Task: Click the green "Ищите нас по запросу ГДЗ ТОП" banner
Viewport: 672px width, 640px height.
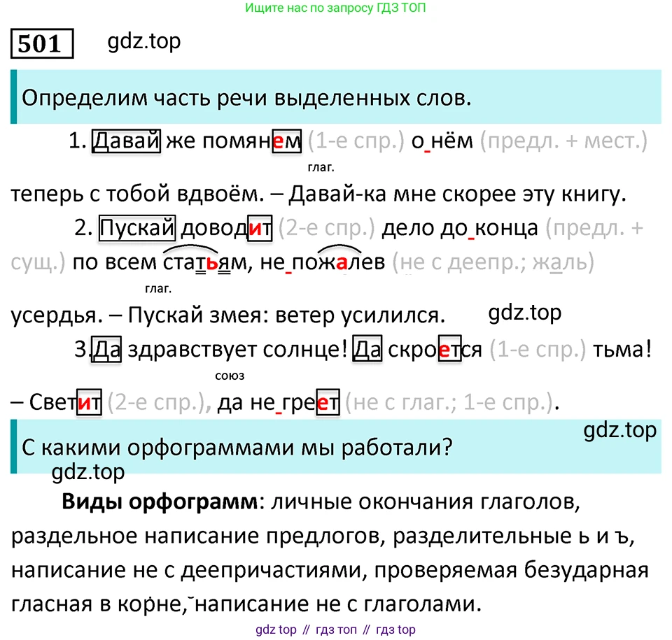Action: pos(335,8)
